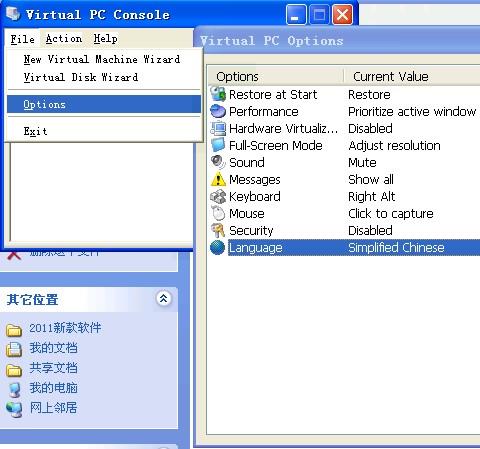Screen dimensions: 480x449
Task: Choose New Virtual Machine Wizard entry
Action: pos(102,59)
